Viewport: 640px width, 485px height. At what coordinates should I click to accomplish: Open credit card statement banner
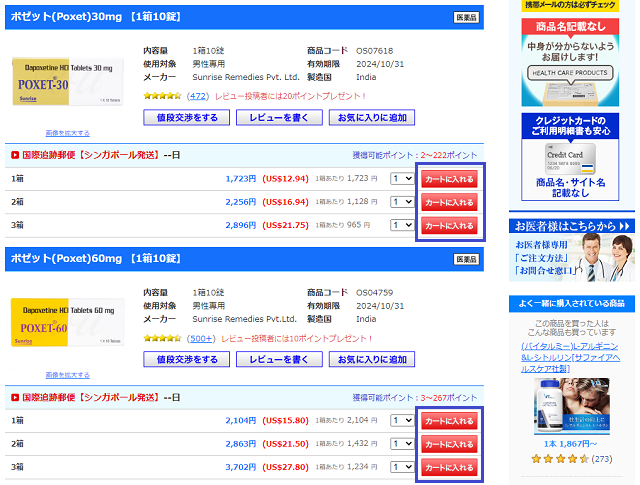(x=570, y=157)
